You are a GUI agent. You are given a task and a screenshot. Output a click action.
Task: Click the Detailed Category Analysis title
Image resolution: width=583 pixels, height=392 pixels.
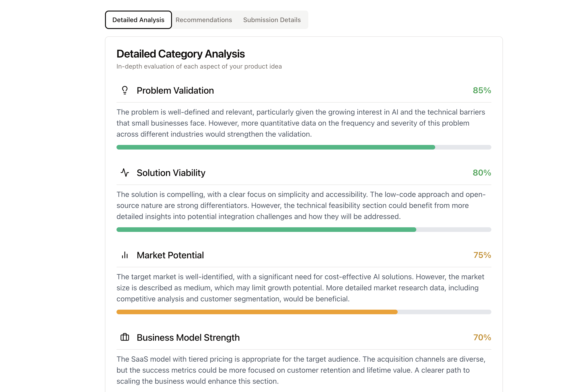[181, 54]
